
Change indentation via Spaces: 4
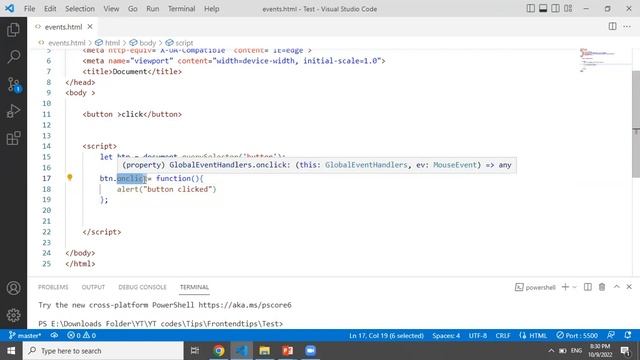point(446,336)
